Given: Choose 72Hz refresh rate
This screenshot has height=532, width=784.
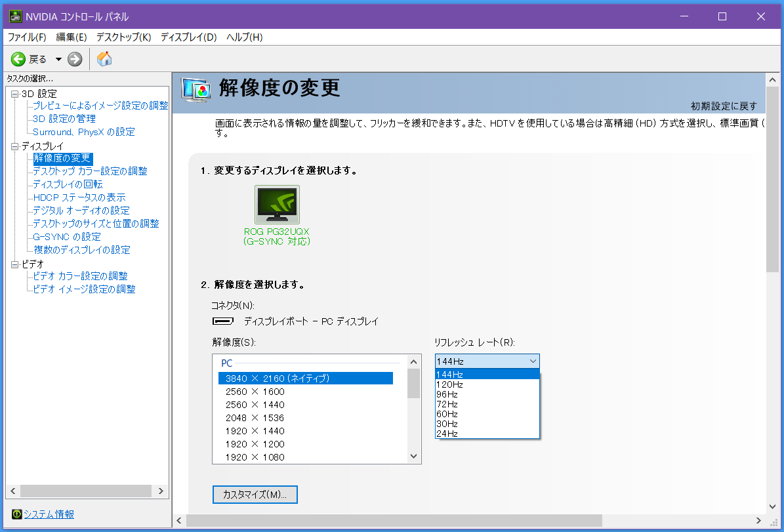Looking at the screenshot, I should pos(487,404).
